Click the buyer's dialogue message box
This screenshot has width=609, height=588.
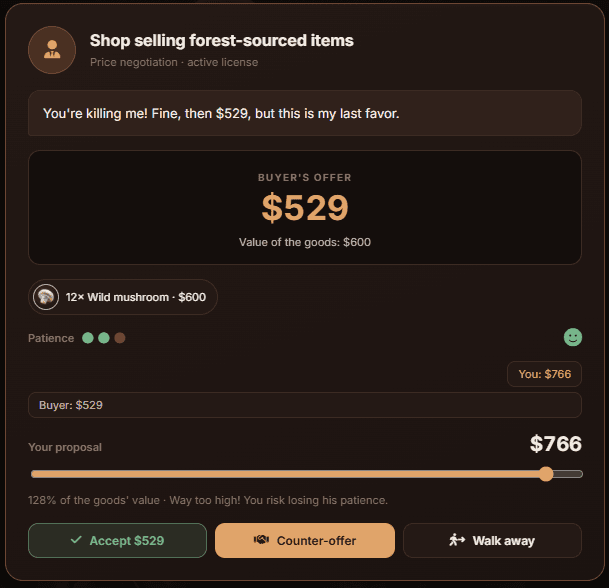click(x=305, y=113)
